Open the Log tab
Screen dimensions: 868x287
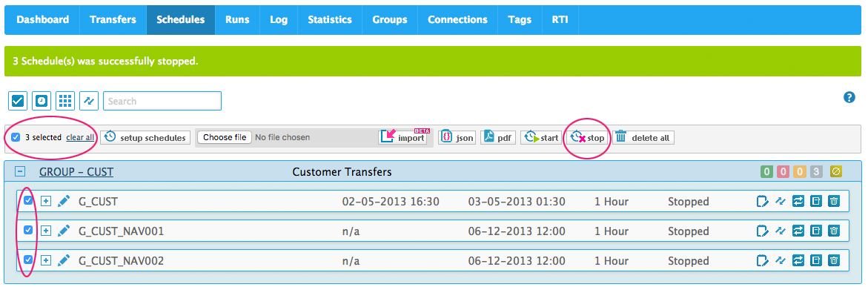279,19
